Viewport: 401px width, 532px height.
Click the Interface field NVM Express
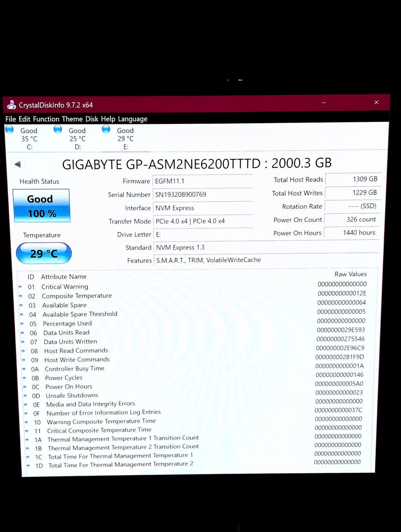[x=203, y=208]
